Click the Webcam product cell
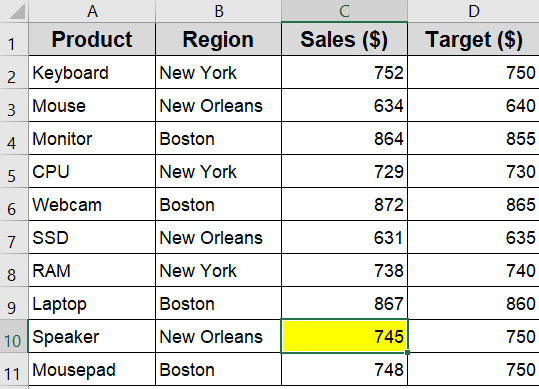The image size is (539, 389). 92,204
